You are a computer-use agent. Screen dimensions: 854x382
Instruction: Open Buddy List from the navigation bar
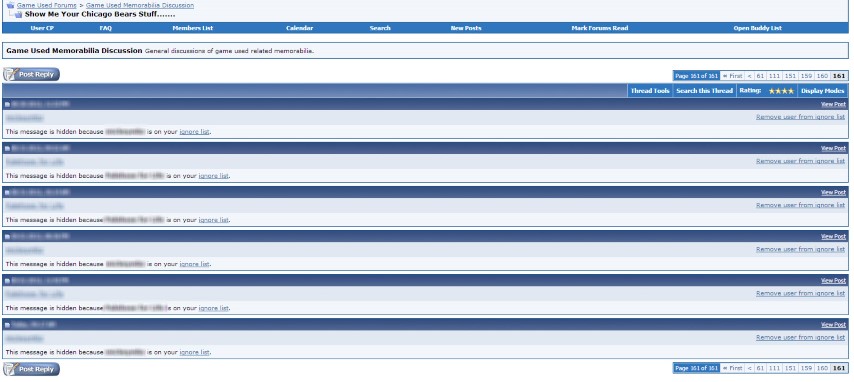click(758, 28)
